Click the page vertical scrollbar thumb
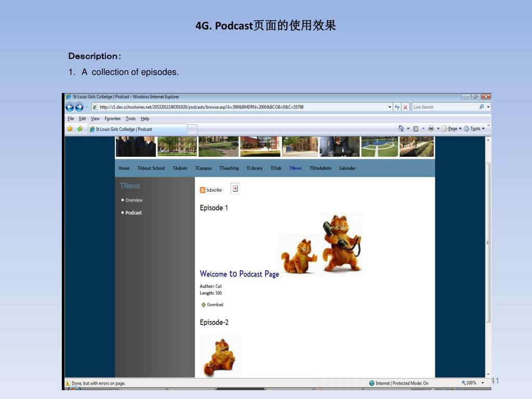 point(488,243)
